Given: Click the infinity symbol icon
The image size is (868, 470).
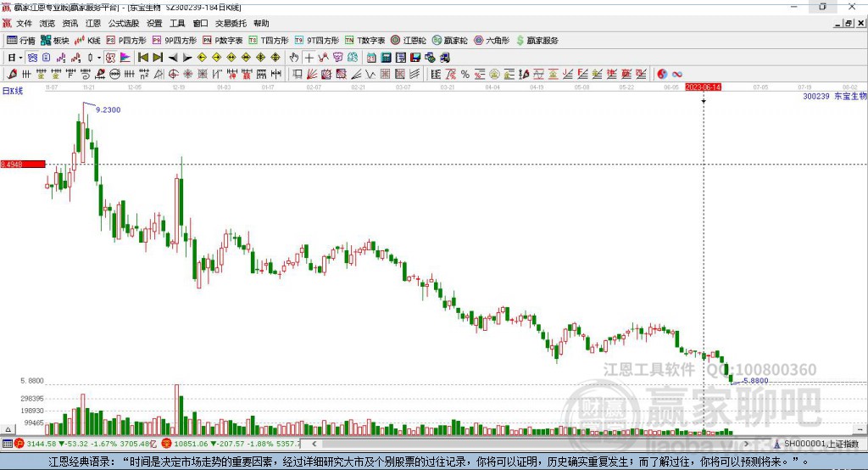Looking at the screenshot, I should tap(677, 75).
